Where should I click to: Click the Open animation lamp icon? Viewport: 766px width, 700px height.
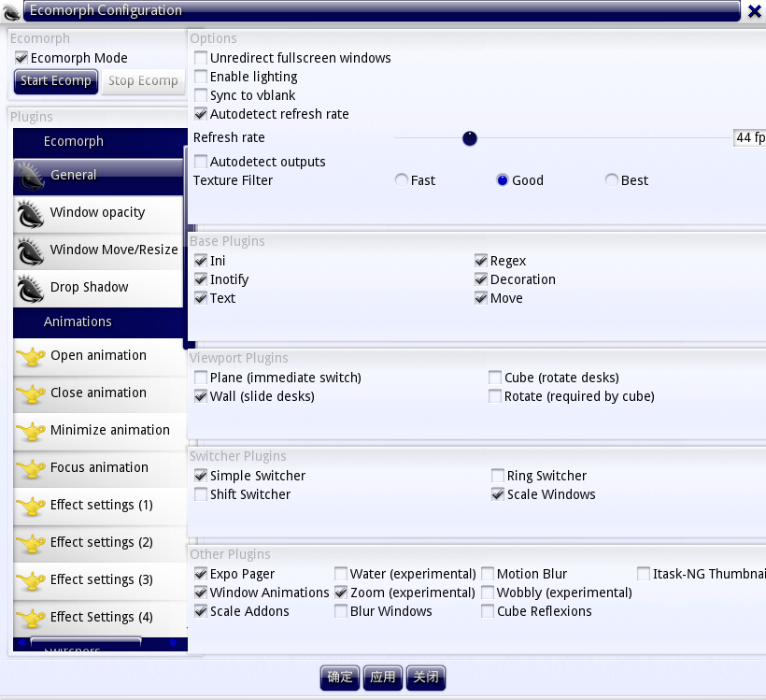pos(31,356)
